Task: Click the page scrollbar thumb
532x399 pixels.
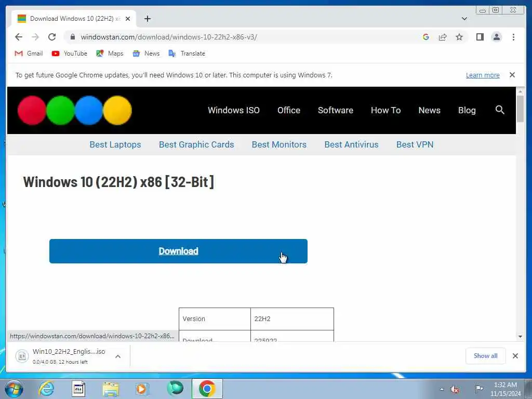Action: pos(520,109)
